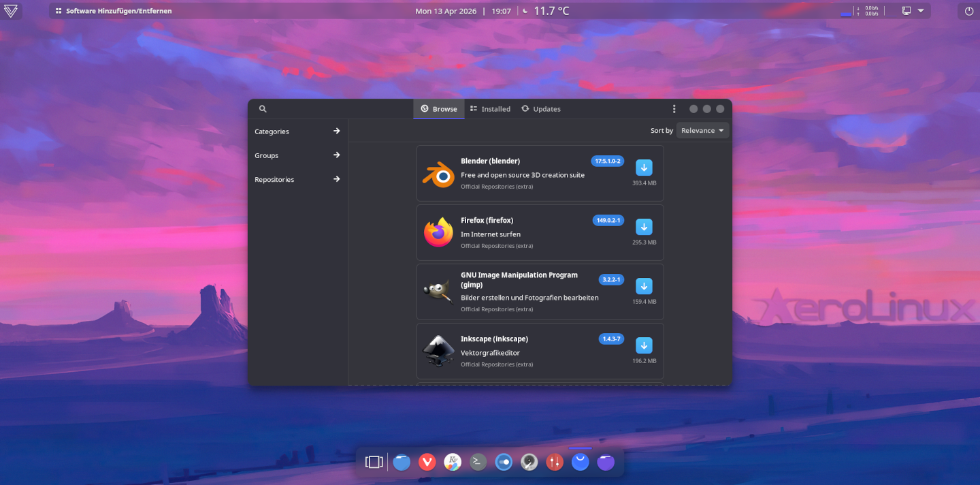The height and width of the screenshot is (485, 980).
Task: Switch to the Installed tab
Action: [x=490, y=109]
